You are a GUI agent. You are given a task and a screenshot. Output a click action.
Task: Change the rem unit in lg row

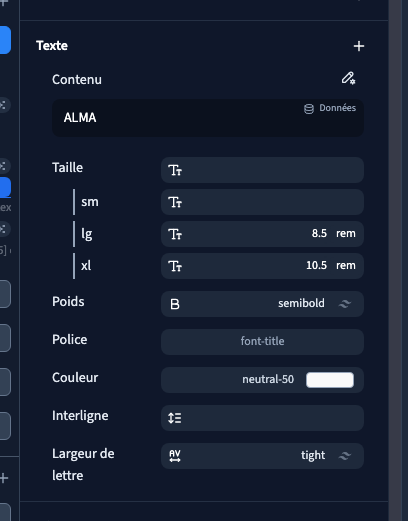point(346,234)
